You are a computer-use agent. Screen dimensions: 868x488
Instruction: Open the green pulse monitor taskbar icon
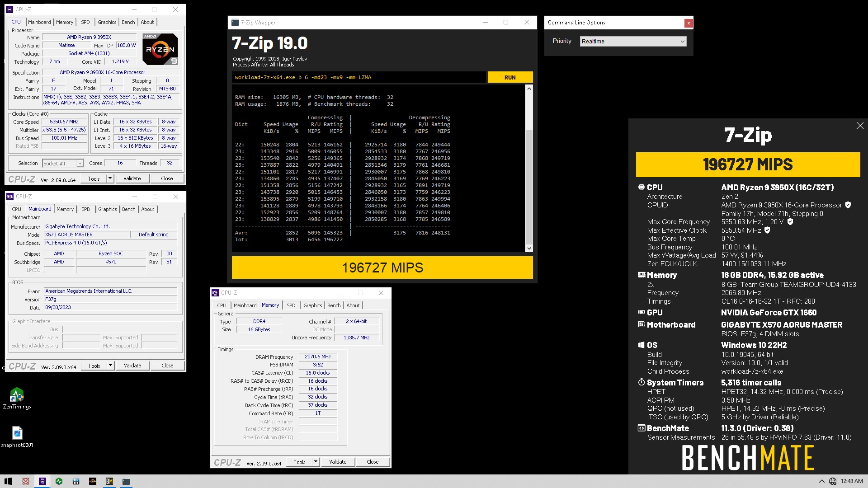[59, 481]
